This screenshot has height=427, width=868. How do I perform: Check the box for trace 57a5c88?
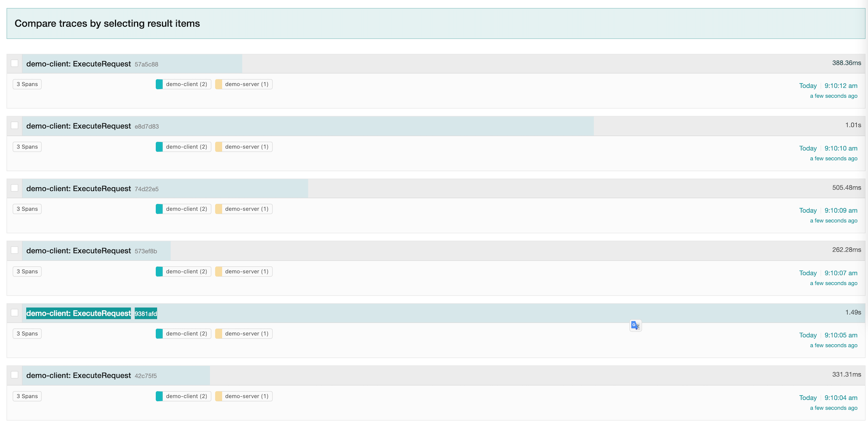click(14, 63)
